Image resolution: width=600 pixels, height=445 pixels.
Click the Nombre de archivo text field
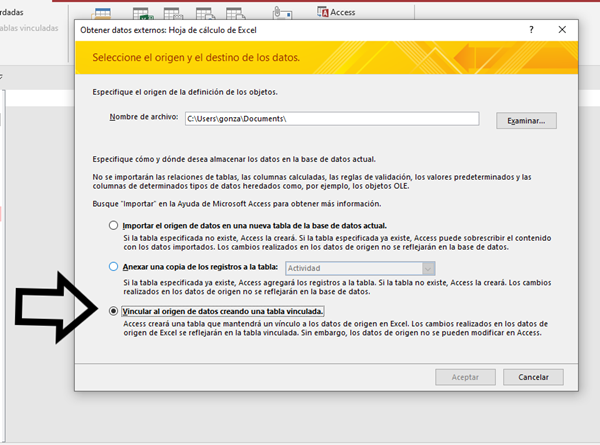(x=331, y=119)
